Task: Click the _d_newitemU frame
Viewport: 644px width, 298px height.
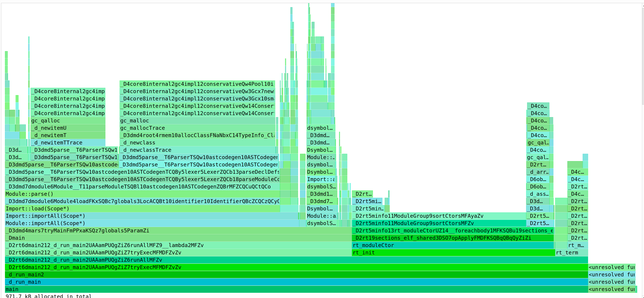Action: tap(68, 128)
